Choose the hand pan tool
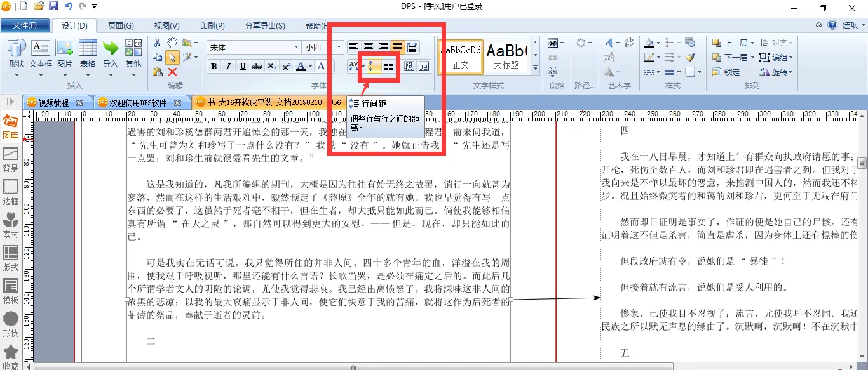 pyautogui.click(x=172, y=43)
